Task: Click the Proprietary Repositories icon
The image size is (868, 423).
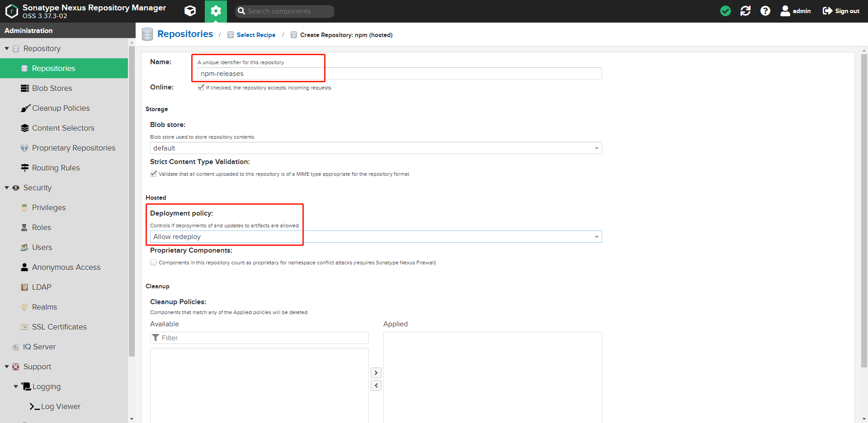Action: tap(24, 148)
